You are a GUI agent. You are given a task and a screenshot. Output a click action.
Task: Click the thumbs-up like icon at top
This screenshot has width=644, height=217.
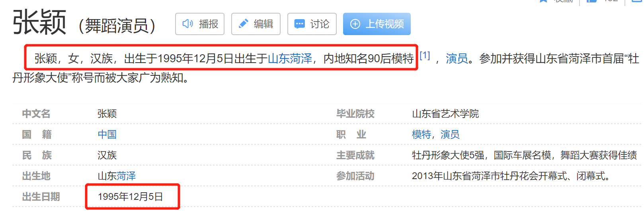click(592, 1)
